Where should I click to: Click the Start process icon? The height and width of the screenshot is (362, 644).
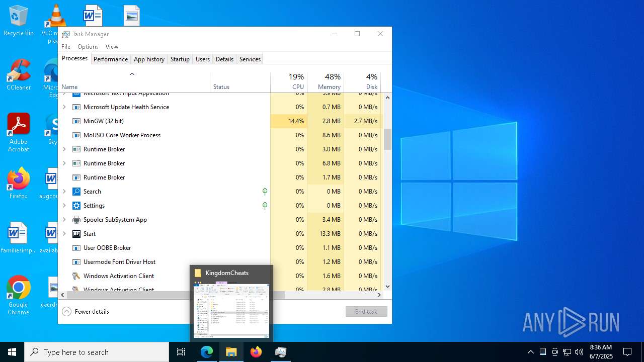tap(76, 234)
